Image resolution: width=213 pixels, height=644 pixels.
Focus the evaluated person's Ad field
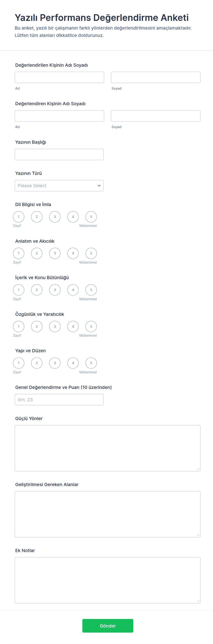point(59,77)
